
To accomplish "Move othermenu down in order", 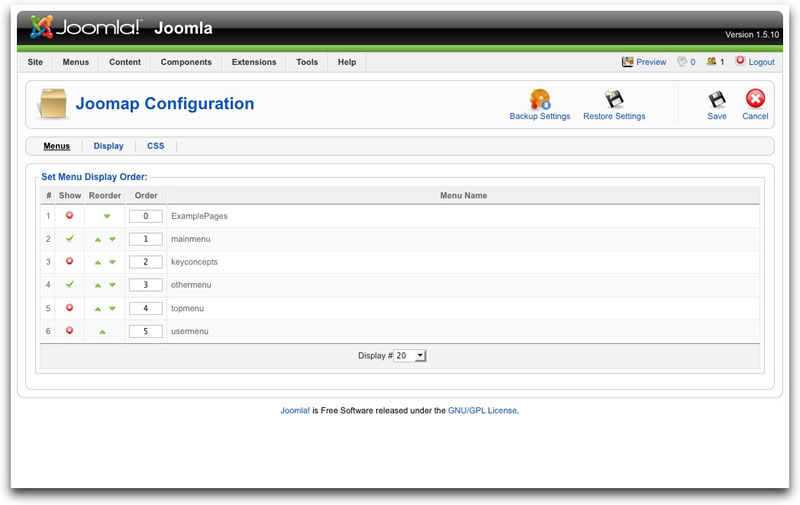I will click(112, 285).
